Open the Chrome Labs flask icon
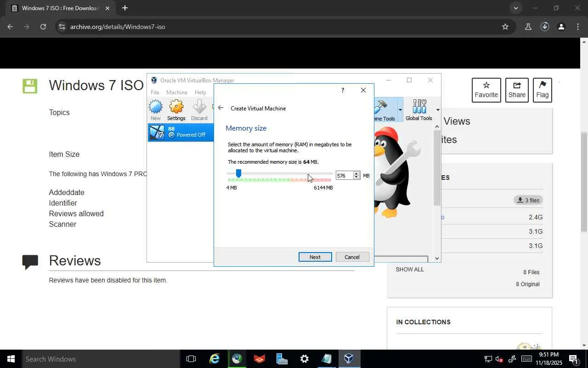The width and height of the screenshot is (588, 368). point(528,27)
